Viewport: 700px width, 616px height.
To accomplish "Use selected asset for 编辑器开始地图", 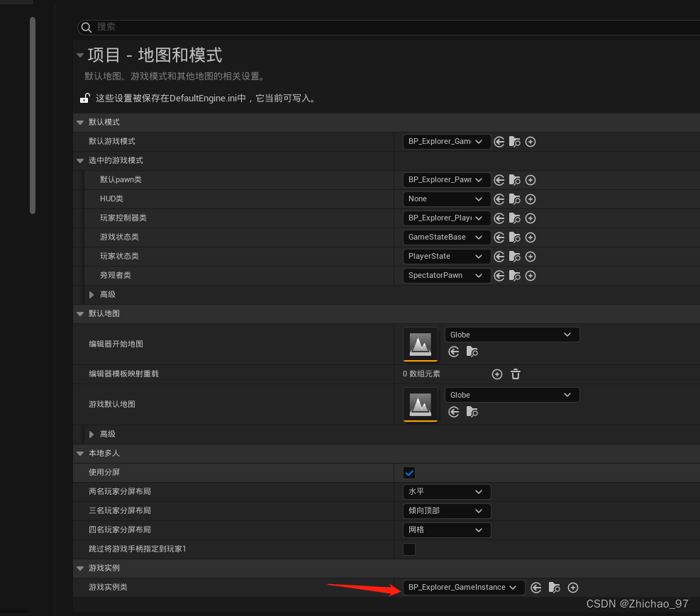I will pyautogui.click(x=454, y=352).
